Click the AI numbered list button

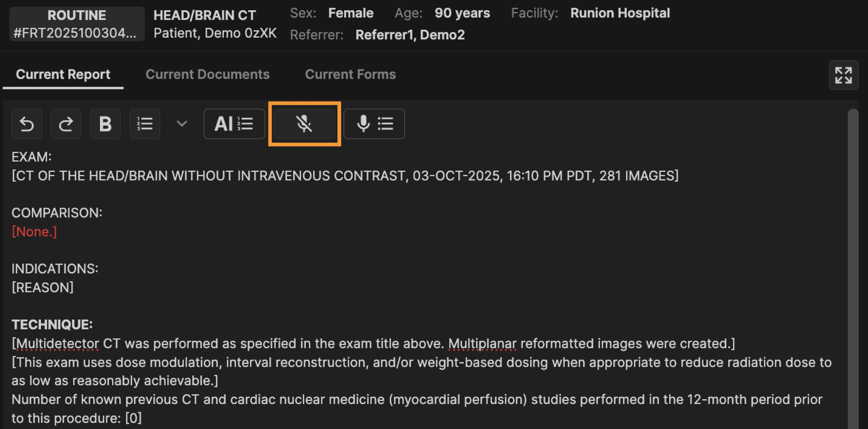click(234, 124)
